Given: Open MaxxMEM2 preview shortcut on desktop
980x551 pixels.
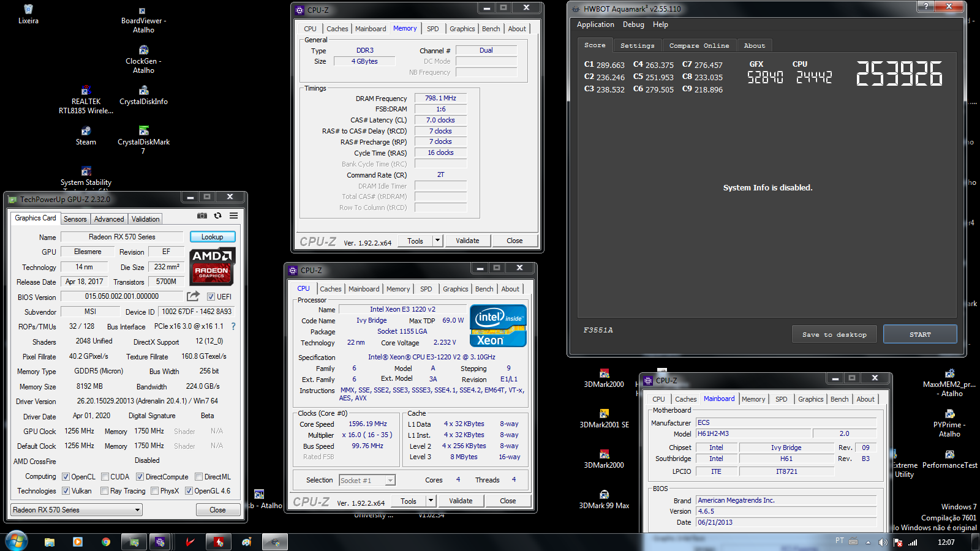Looking at the screenshot, I should point(949,384).
